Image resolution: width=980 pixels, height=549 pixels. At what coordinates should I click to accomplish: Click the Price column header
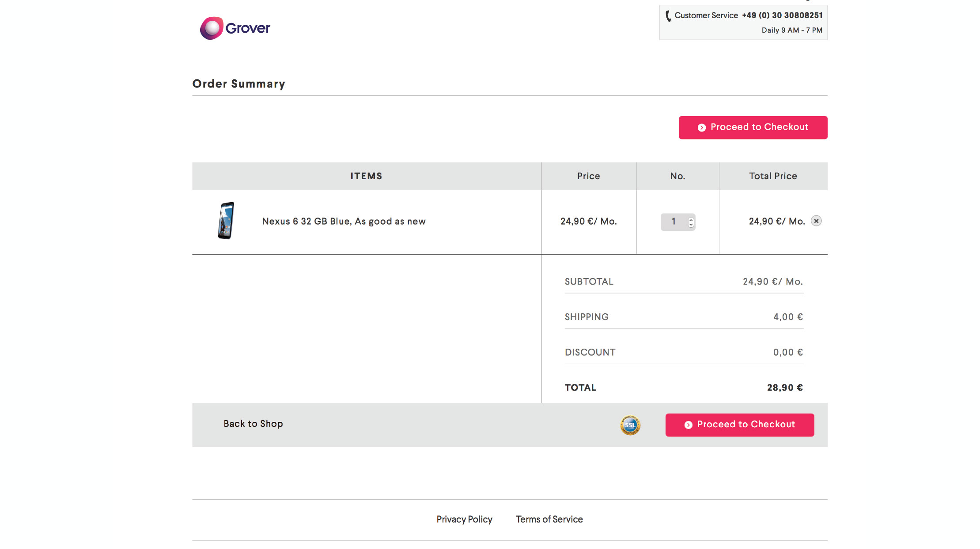coord(589,176)
